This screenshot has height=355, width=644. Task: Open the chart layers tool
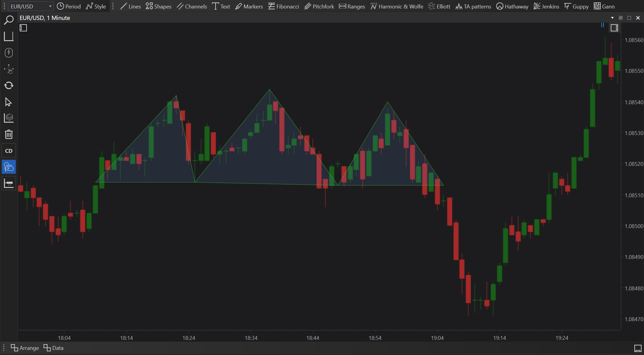click(x=9, y=118)
